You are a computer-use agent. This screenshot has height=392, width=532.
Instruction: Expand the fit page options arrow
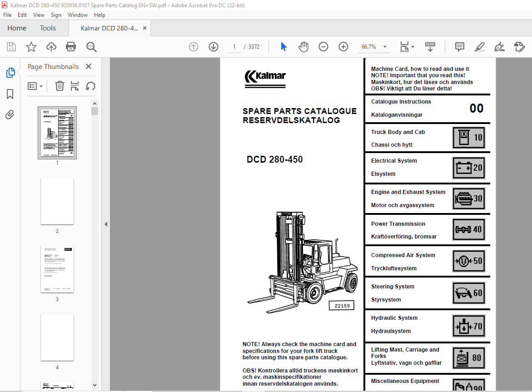(x=413, y=47)
